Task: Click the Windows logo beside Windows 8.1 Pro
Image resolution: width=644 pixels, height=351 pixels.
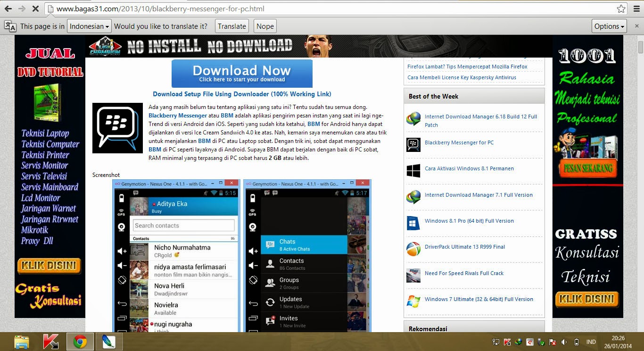Action: coord(413,221)
